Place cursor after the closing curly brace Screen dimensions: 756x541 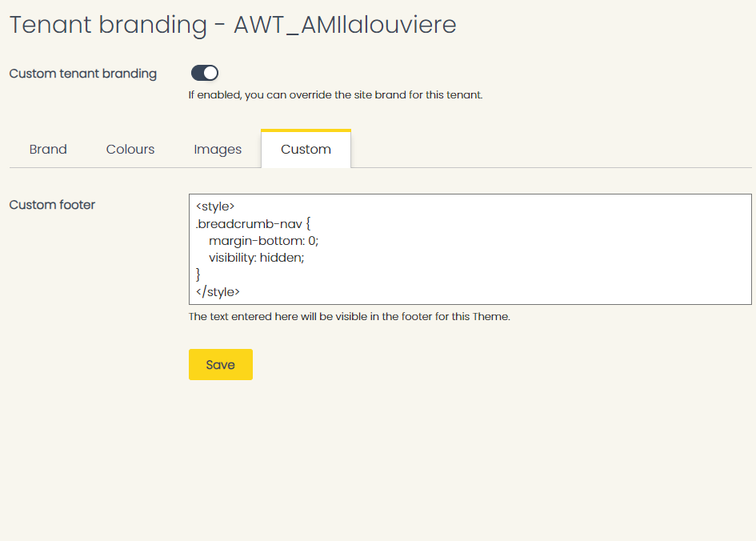[201, 275]
